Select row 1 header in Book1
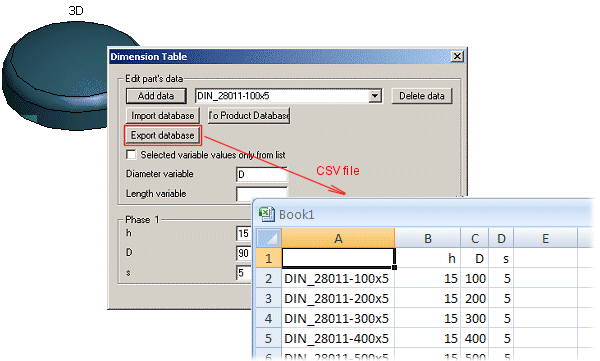 [269, 258]
